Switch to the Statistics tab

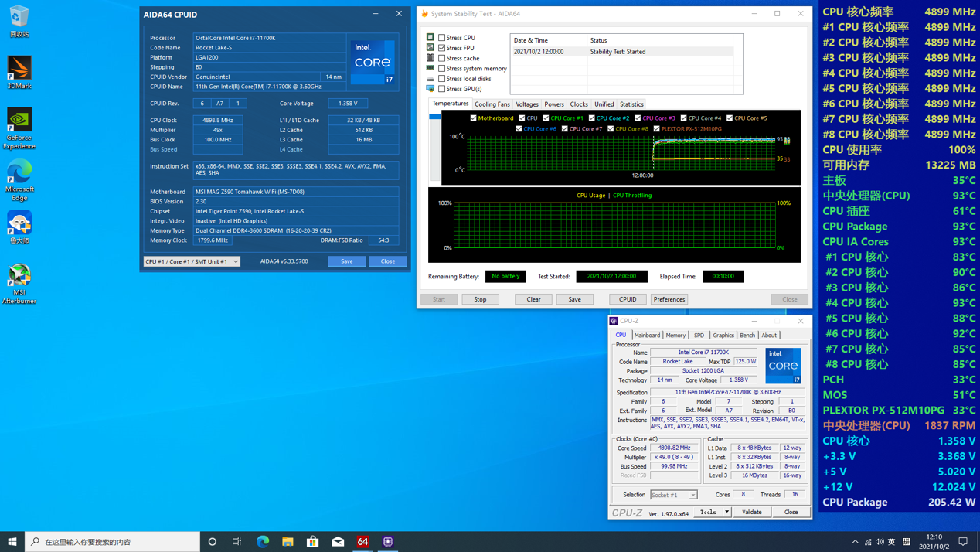click(631, 104)
